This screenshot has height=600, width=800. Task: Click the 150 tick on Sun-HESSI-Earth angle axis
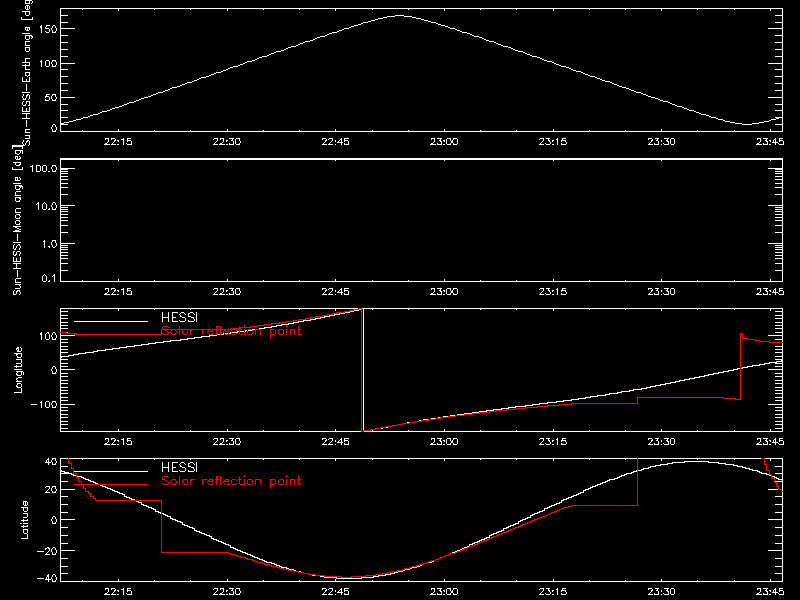pyautogui.click(x=48, y=29)
